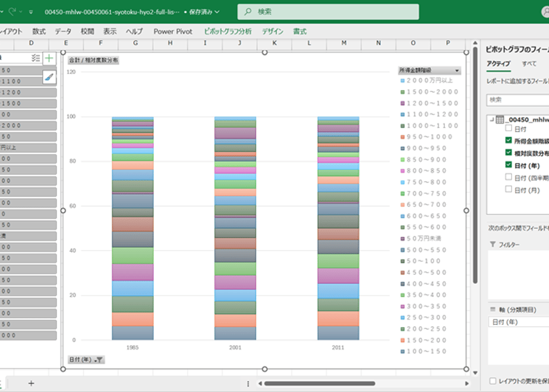Image resolution: width=549 pixels, height=392 pixels.
Task: Click the add new sheet plus button
Action: point(31,383)
